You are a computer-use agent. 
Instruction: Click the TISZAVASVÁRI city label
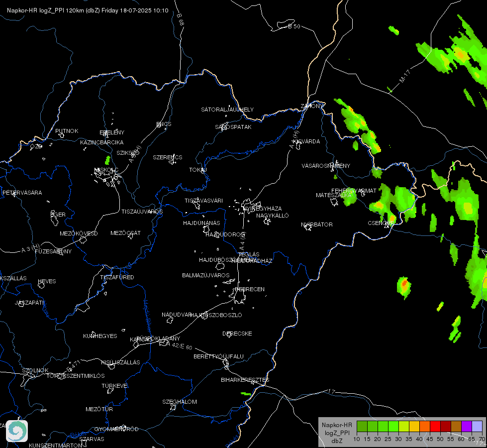pos(204,201)
